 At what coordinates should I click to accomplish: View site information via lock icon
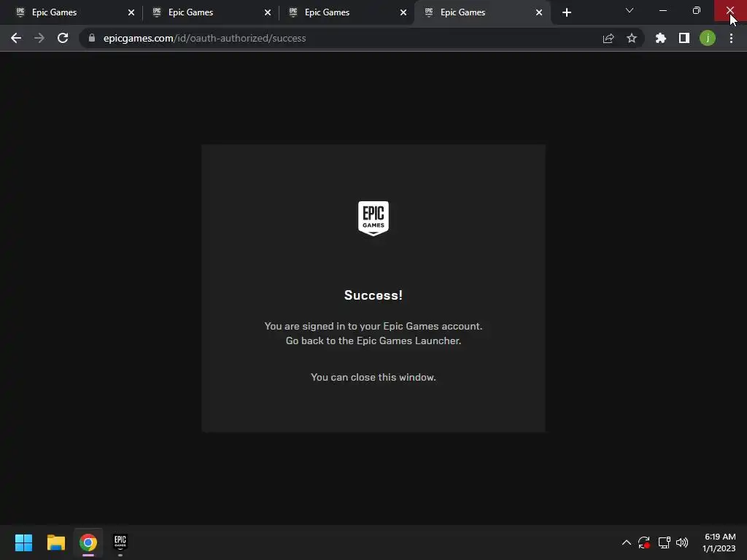point(92,38)
